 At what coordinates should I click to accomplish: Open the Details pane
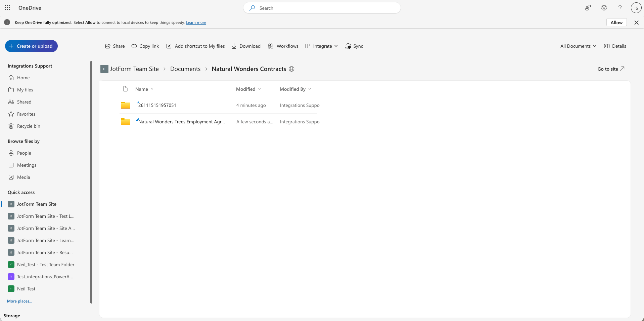[615, 46]
